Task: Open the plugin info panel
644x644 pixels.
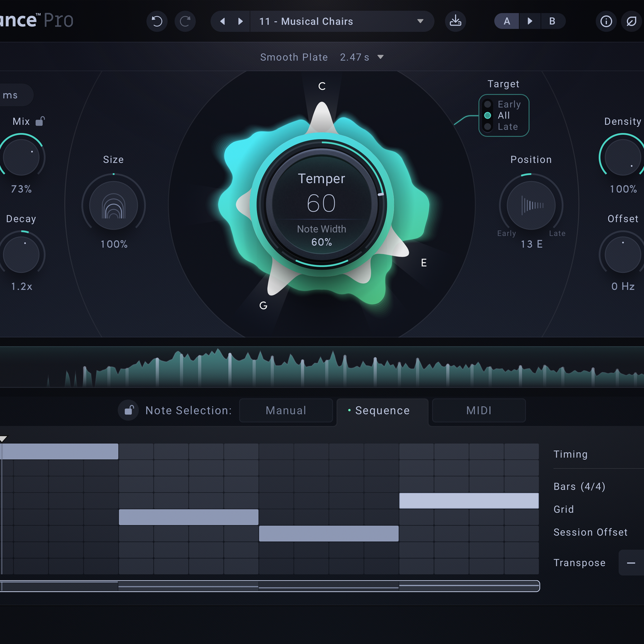Action: coord(606,21)
